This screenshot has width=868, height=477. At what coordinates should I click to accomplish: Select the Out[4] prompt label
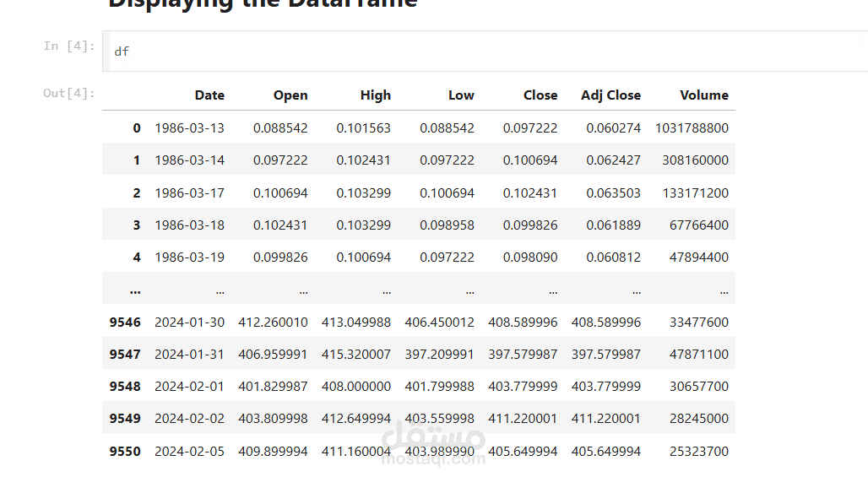[x=69, y=93]
